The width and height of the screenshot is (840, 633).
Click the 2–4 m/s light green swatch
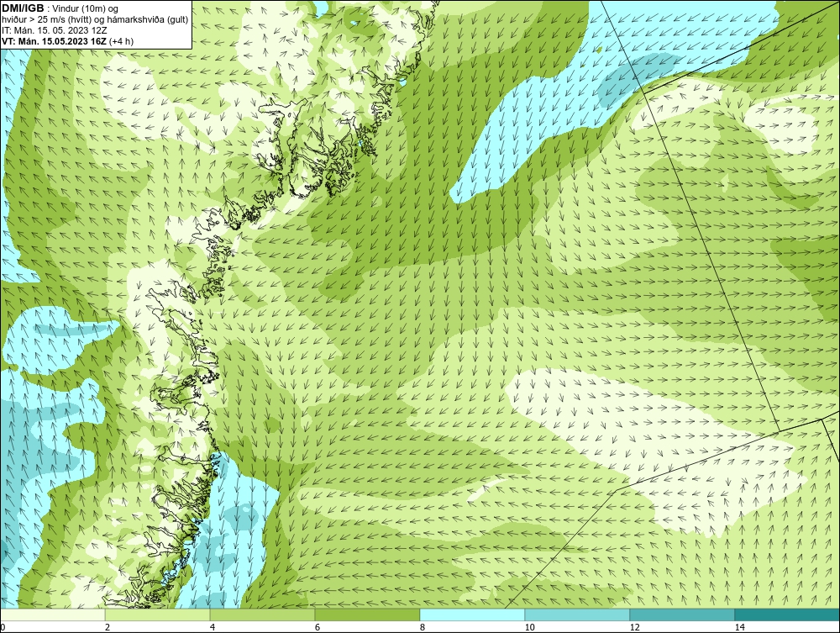pos(158,615)
